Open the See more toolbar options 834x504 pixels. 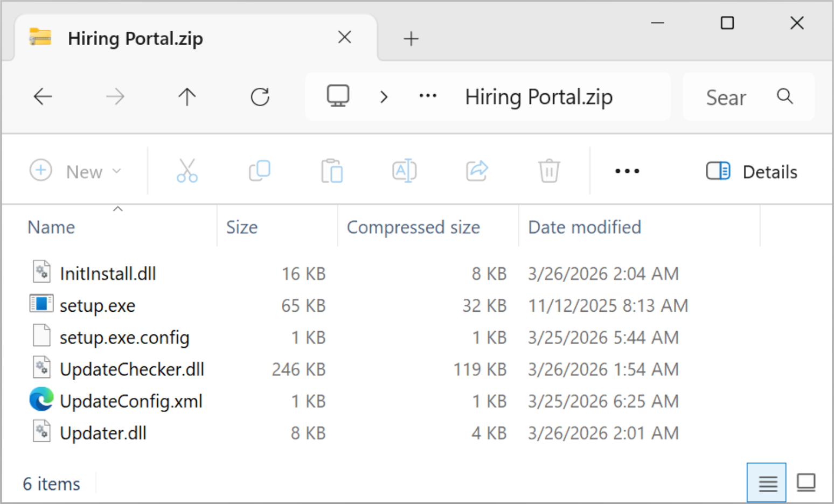[627, 171]
